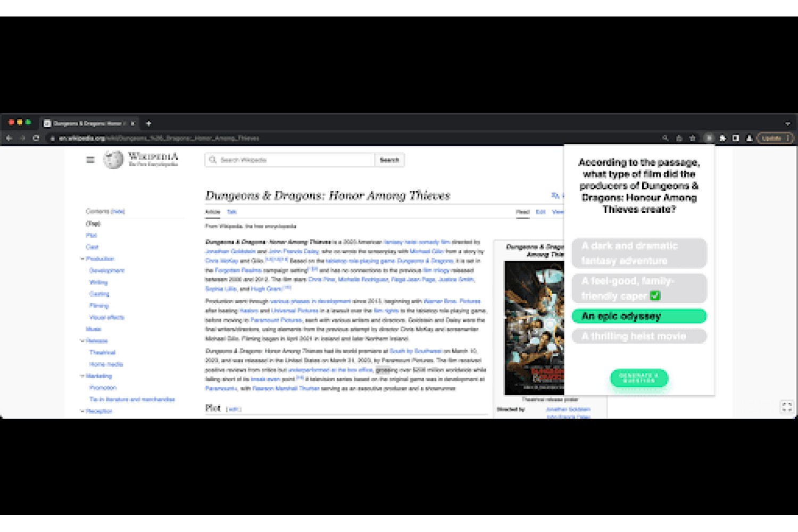
Task: Open Development in contents sidebar
Action: (x=107, y=270)
